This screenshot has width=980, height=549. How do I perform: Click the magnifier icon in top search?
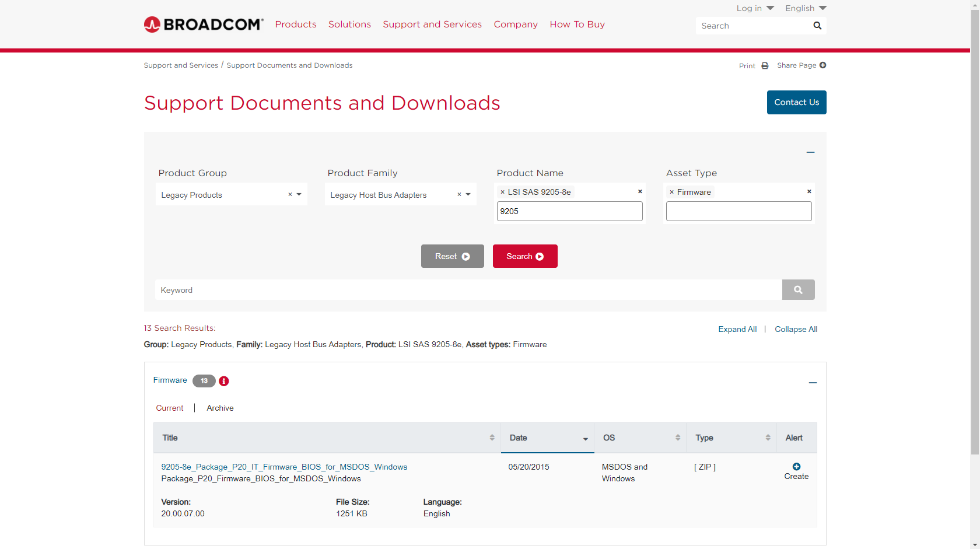coord(817,26)
